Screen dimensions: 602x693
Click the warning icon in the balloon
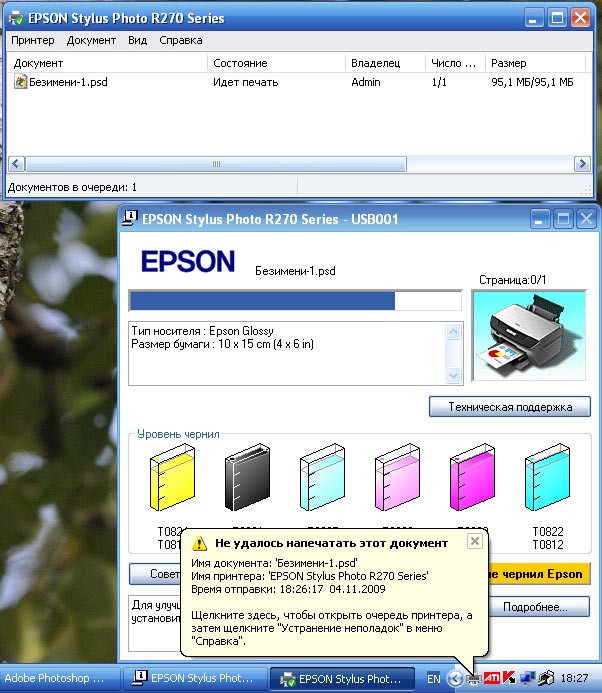click(199, 543)
